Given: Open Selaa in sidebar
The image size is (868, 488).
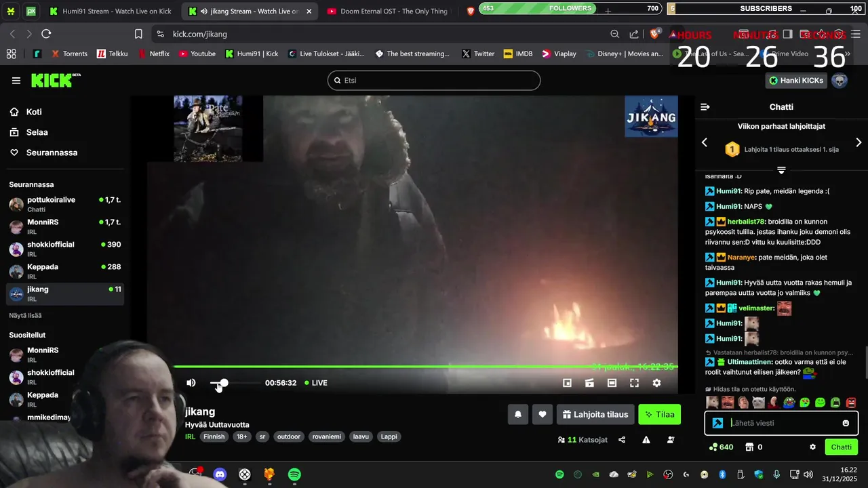Looking at the screenshot, I should [x=37, y=132].
